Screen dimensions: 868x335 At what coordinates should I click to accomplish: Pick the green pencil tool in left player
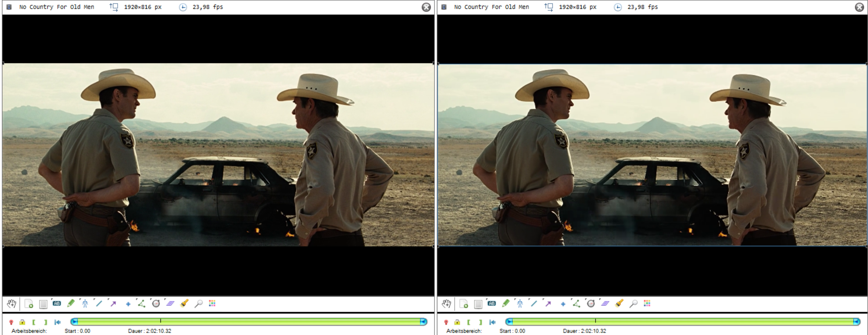[x=71, y=303]
